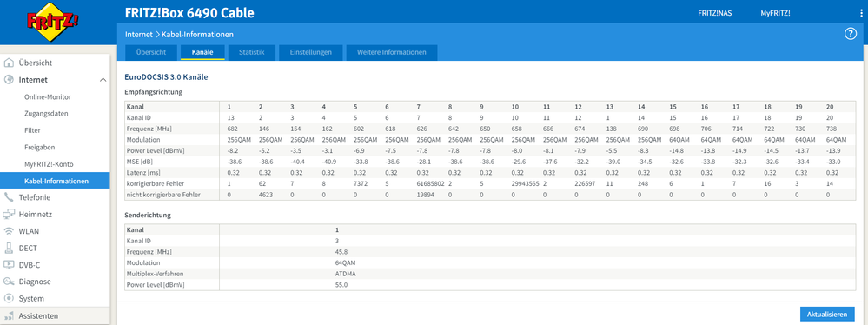Click the Diagnose icon

coord(9,282)
